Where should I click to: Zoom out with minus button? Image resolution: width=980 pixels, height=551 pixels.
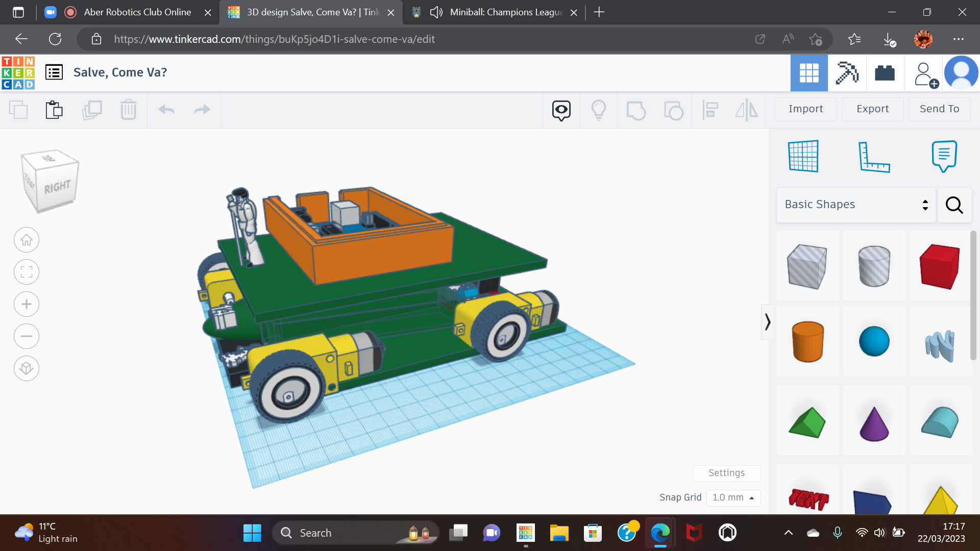coord(27,336)
